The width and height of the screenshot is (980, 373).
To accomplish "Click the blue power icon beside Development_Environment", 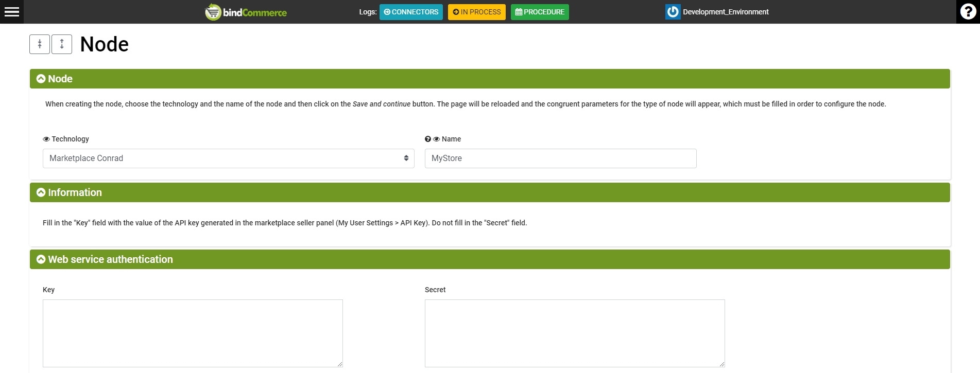I will point(673,12).
